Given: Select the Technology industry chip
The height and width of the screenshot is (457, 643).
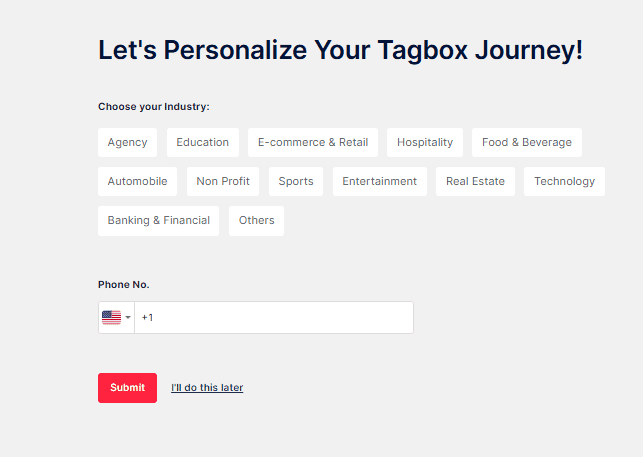Looking at the screenshot, I should click(564, 181).
